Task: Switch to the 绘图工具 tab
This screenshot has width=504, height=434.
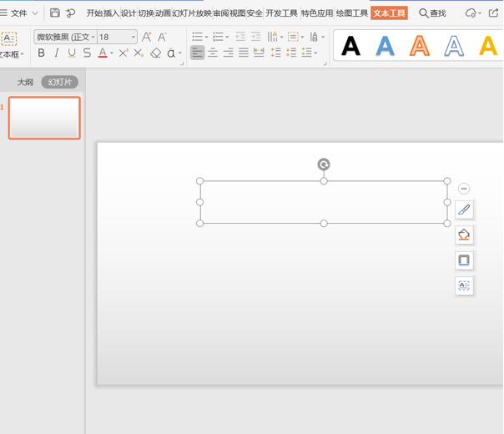Action: point(352,13)
